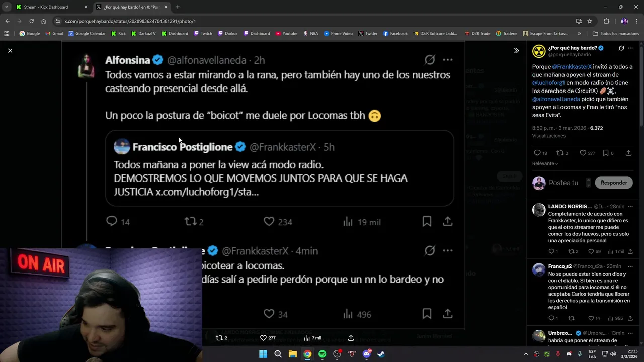View analytics showing 19 mil views
The image size is (644, 362).
pos(362,222)
